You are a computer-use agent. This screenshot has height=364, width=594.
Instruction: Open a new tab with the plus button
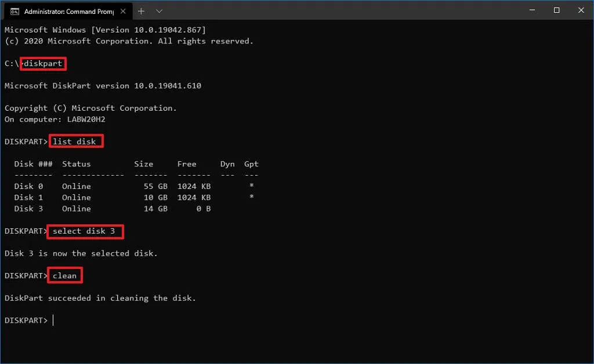(x=142, y=10)
